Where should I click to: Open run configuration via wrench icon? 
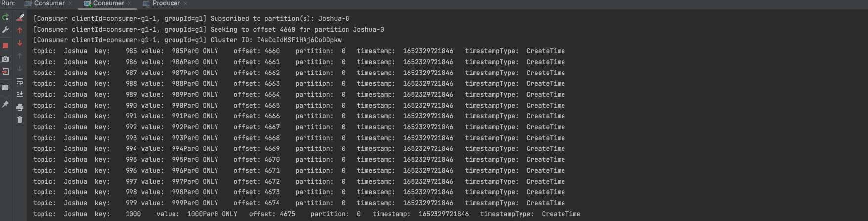(5, 30)
